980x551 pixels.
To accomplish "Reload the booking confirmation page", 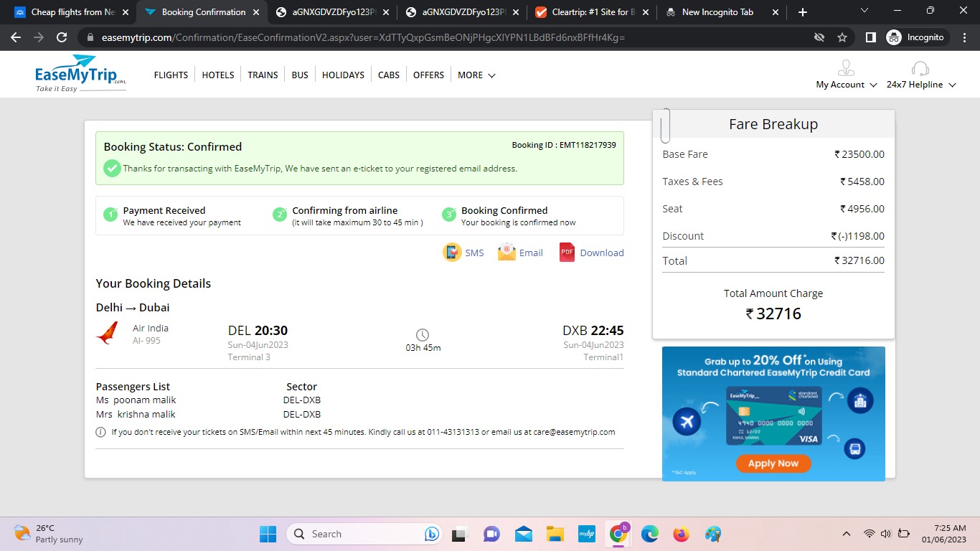I will coord(62,37).
